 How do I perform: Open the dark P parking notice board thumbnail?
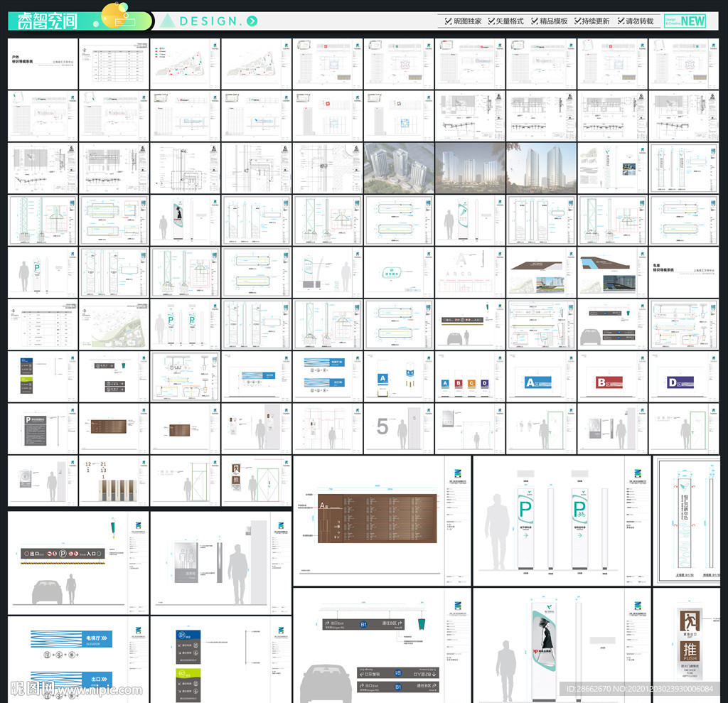coord(43,429)
